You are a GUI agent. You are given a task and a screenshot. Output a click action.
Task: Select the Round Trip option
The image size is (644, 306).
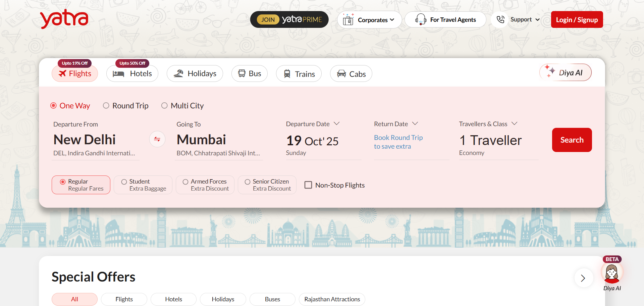pos(106,106)
